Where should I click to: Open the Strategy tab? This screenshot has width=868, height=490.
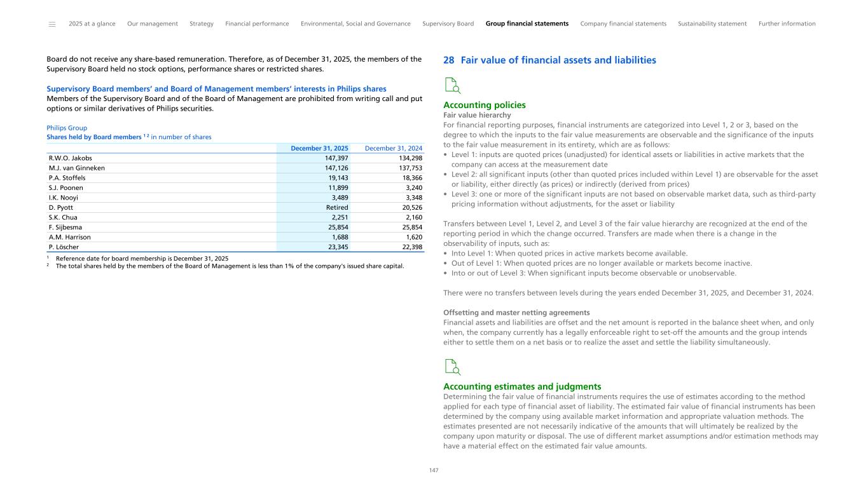click(202, 24)
